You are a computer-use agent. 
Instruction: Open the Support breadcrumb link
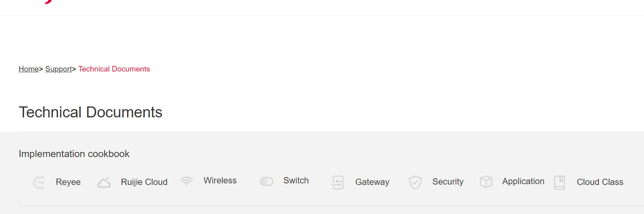(59, 69)
